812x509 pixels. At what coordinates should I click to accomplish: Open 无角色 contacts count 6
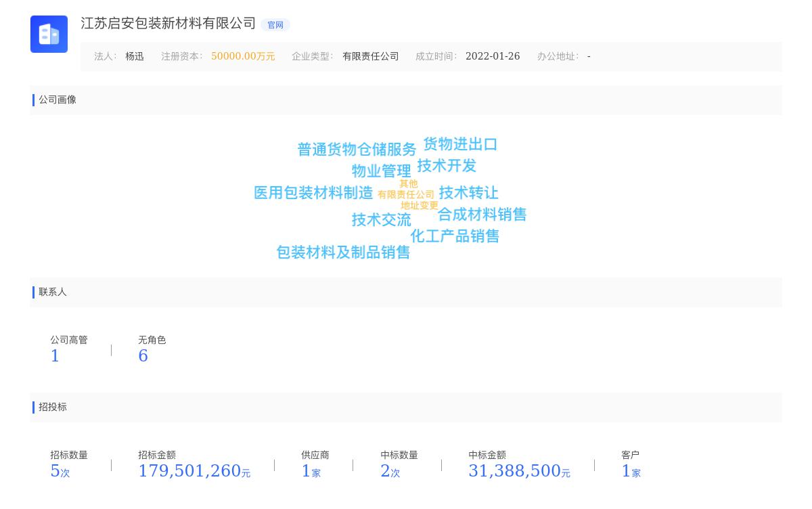[143, 356]
